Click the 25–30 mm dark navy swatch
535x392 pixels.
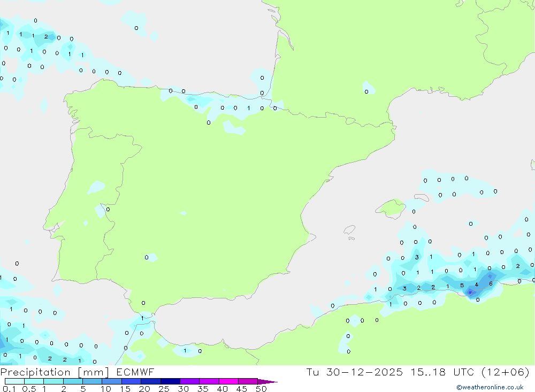(170, 381)
